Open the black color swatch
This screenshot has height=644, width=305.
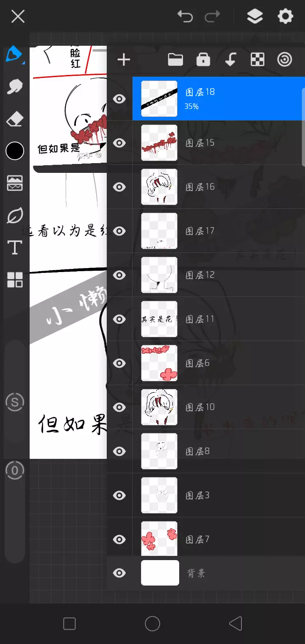point(15,151)
